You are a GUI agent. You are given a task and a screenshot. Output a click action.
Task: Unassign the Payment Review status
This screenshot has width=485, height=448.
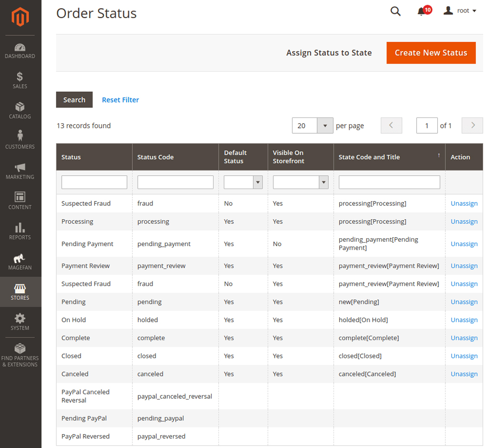click(464, 266)
